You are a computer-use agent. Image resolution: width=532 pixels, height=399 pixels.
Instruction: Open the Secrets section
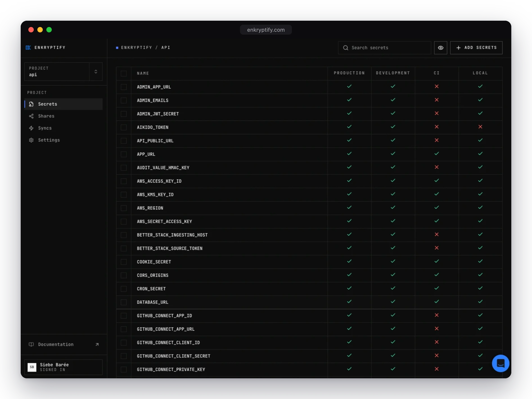click(63, 104)
